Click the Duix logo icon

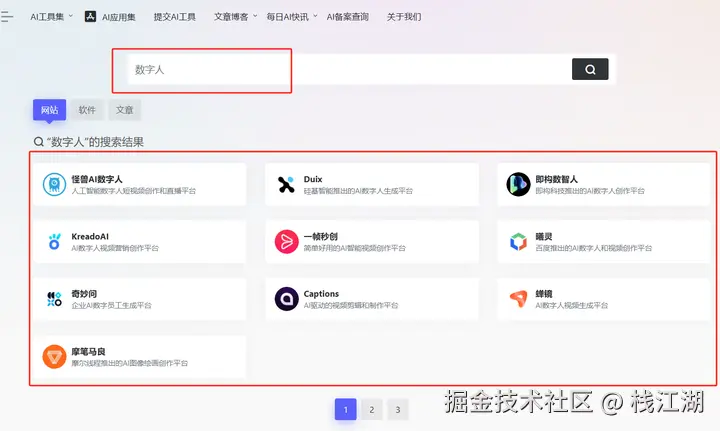click(x=286, y=184)
